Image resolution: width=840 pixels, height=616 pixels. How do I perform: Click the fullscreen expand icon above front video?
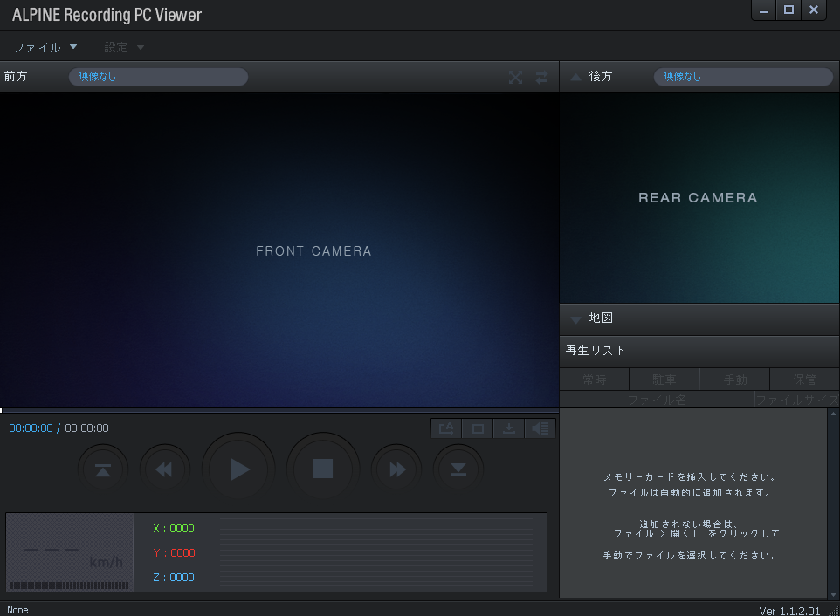(515, 77)
